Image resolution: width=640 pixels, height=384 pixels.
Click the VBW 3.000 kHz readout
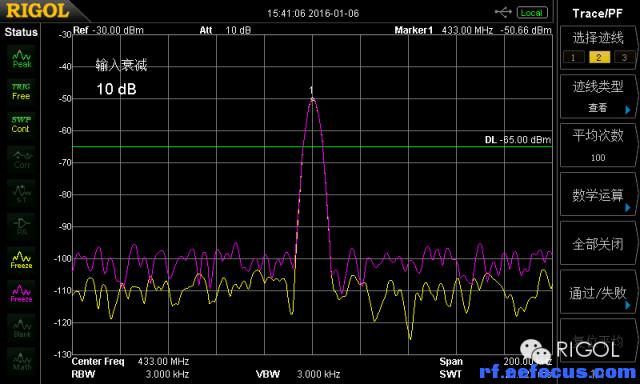click(x=298, y=374)
